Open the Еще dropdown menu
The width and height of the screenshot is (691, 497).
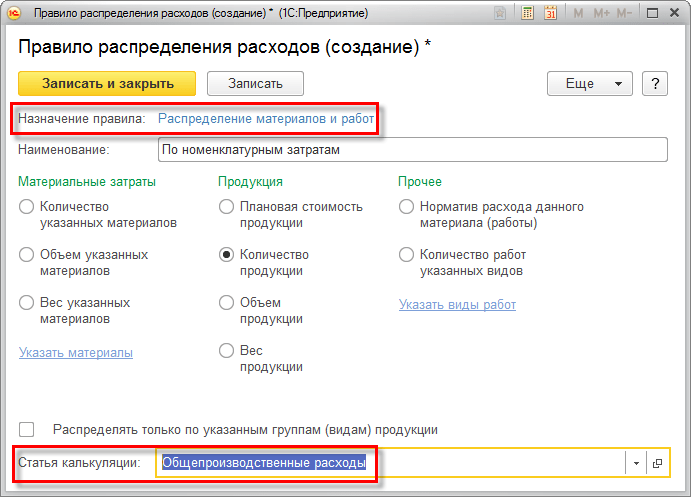pyautogui.click(x=591, y=84)
